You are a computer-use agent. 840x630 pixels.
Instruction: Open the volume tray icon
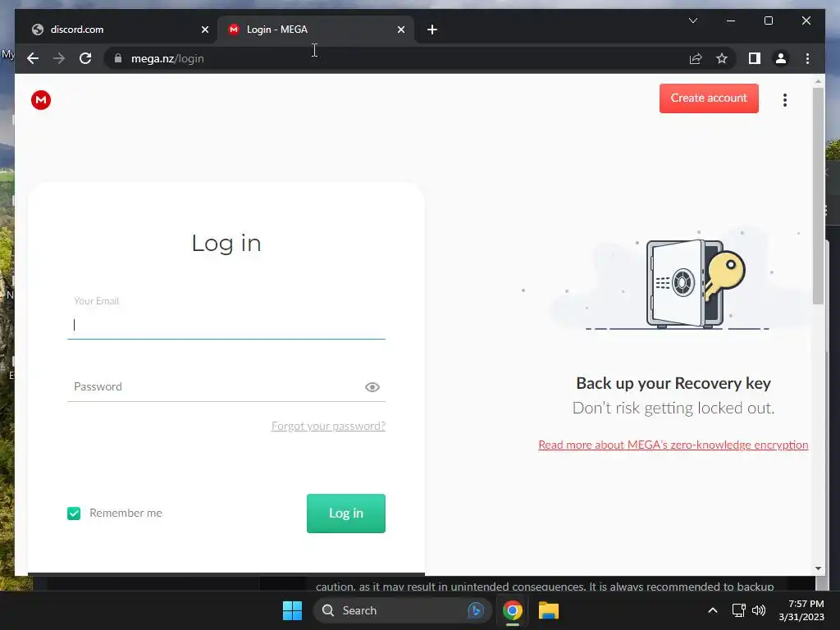(x=759, y=610)
